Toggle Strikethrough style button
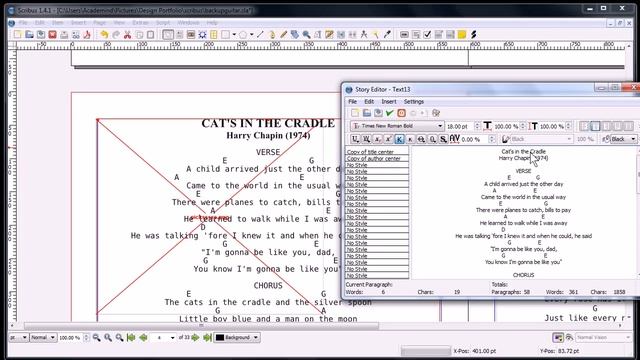The height and width of the screenshot is (360, 640). point(421,139)
